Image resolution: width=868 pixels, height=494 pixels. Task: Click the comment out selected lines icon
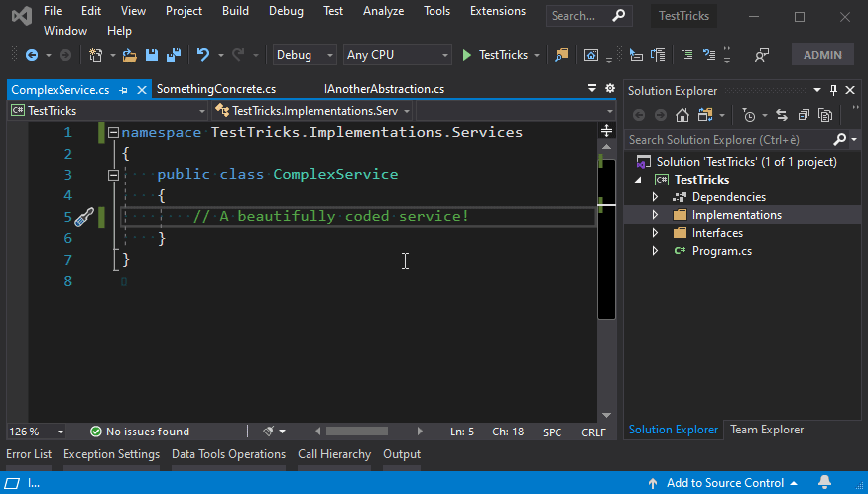point(687,55)
